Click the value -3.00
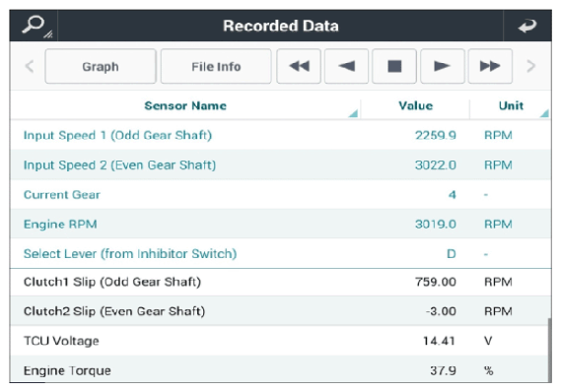 pos(441,311)
